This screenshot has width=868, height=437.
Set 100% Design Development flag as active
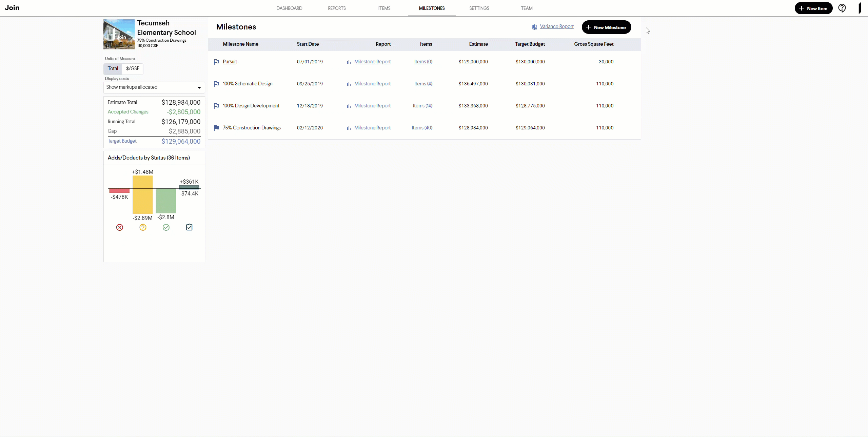click(x=216, y=106)
